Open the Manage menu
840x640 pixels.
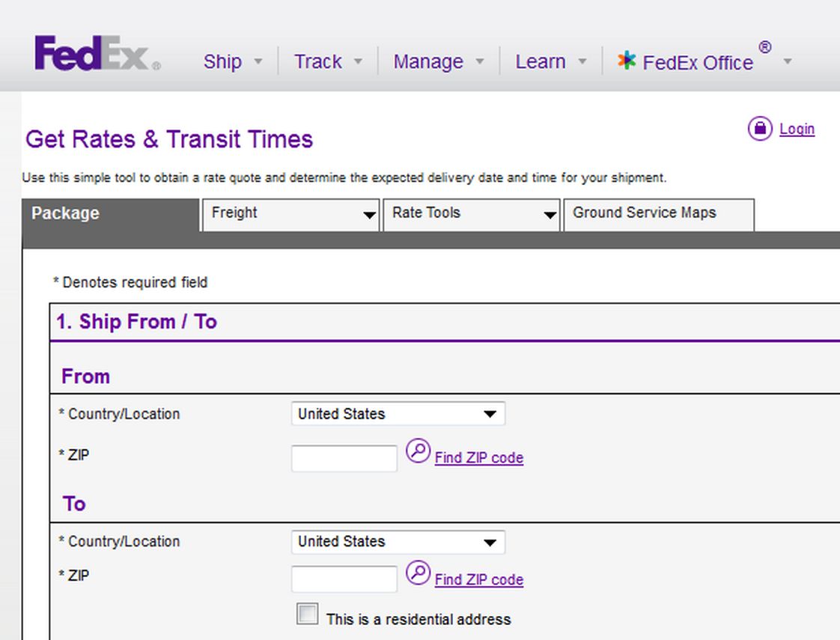tap(438, 61)
